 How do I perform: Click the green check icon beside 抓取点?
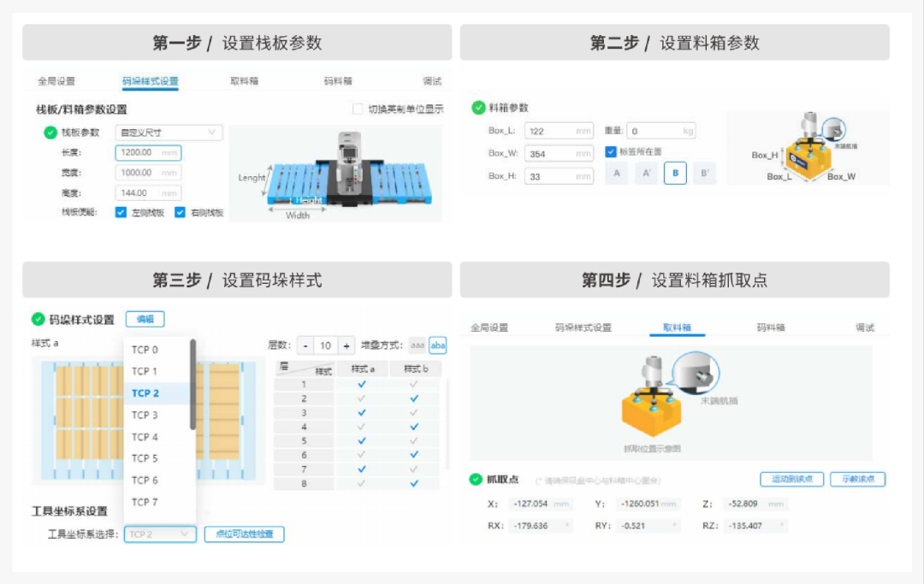[476, 480]
